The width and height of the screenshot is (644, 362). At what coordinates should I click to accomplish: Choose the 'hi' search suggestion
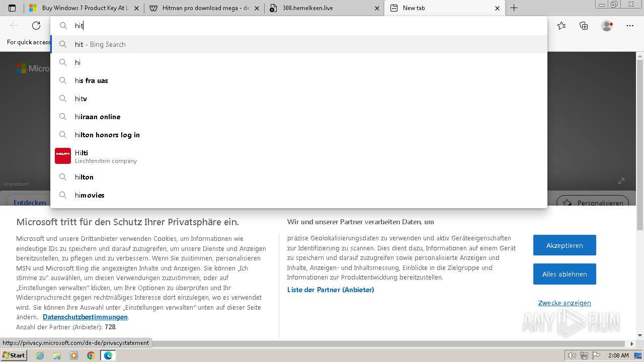(x=299, y=62)
